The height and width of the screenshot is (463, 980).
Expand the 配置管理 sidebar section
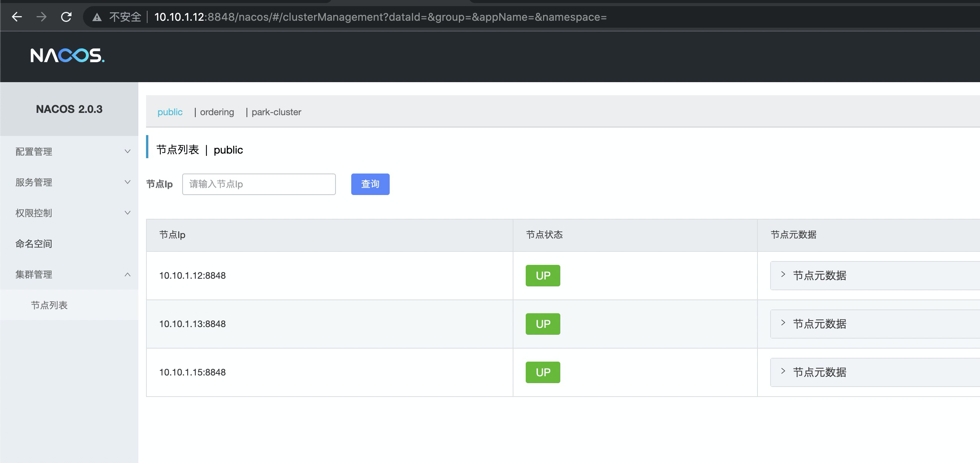coord(33,151)
